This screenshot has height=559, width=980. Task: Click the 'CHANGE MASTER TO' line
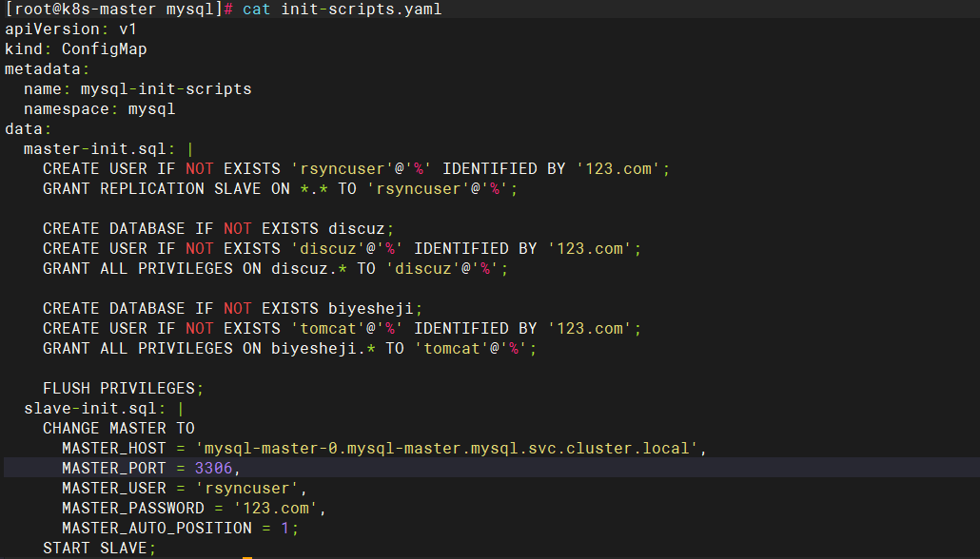[x=119, y=429]
